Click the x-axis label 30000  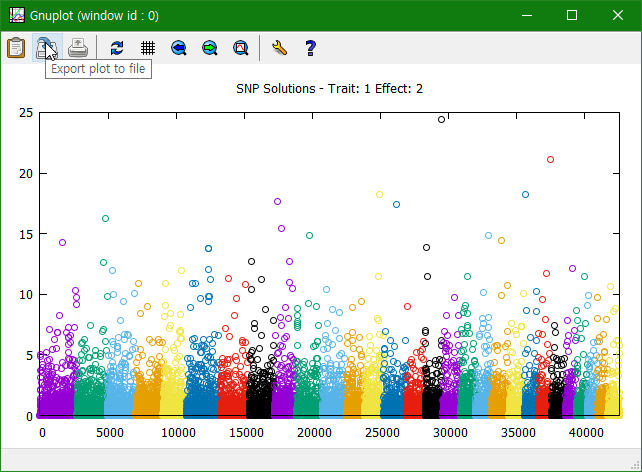coord(450,433)
